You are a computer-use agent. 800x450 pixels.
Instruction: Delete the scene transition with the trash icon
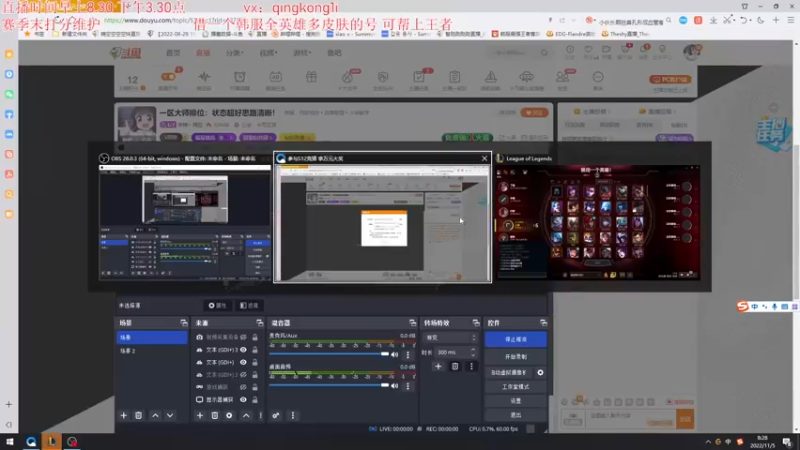455,366
